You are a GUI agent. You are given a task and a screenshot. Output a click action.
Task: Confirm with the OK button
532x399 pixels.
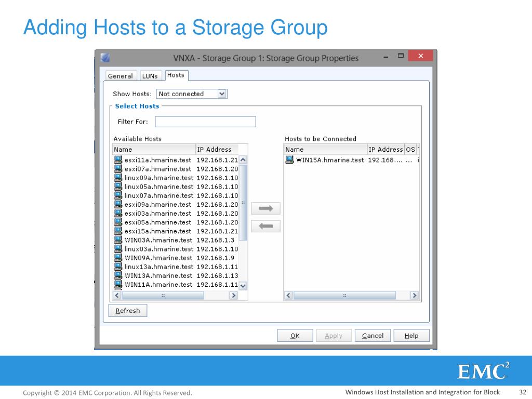click(x=295, y=336)
